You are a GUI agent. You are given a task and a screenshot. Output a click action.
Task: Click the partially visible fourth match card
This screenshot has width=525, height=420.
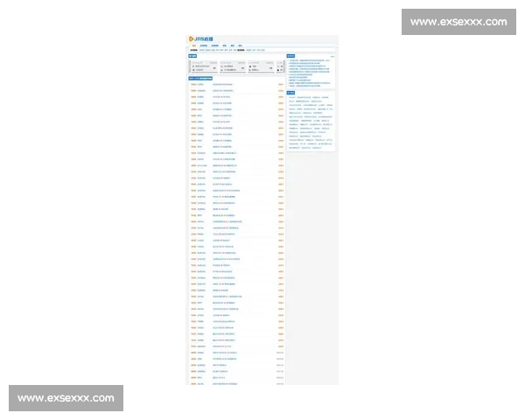pyautogui.click(x=282, y=66)
